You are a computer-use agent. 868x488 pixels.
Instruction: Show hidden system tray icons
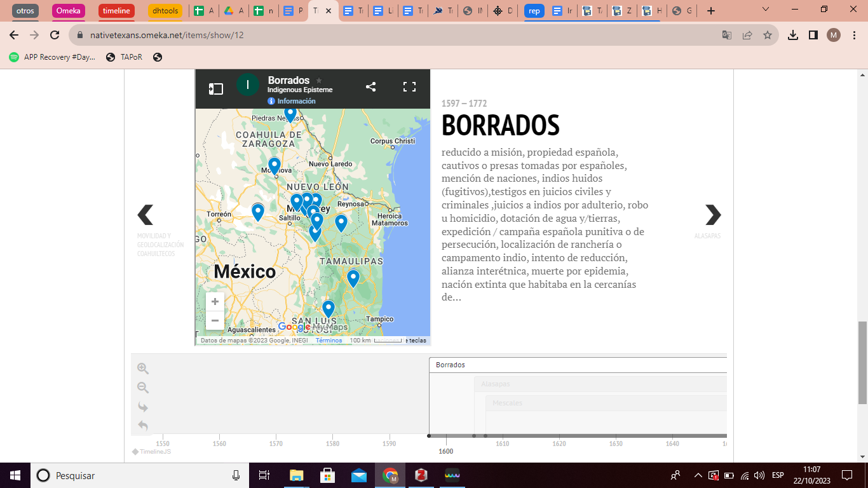[x=698, y=475]
